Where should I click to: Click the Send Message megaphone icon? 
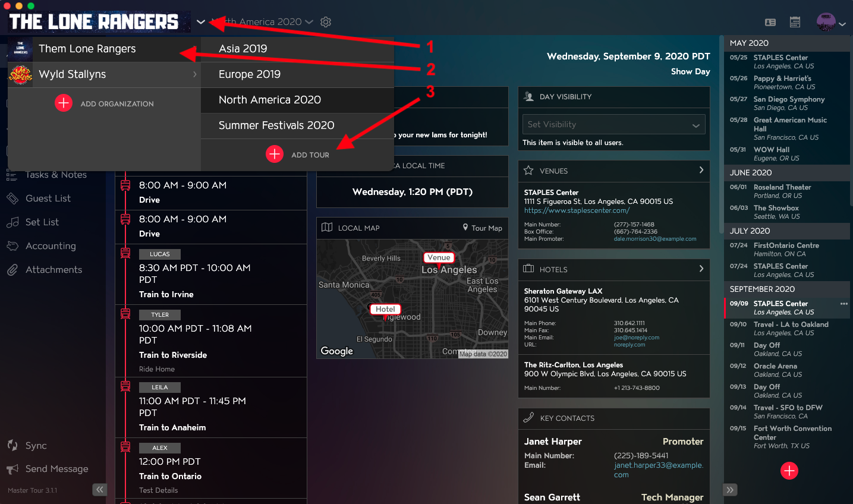12,469
